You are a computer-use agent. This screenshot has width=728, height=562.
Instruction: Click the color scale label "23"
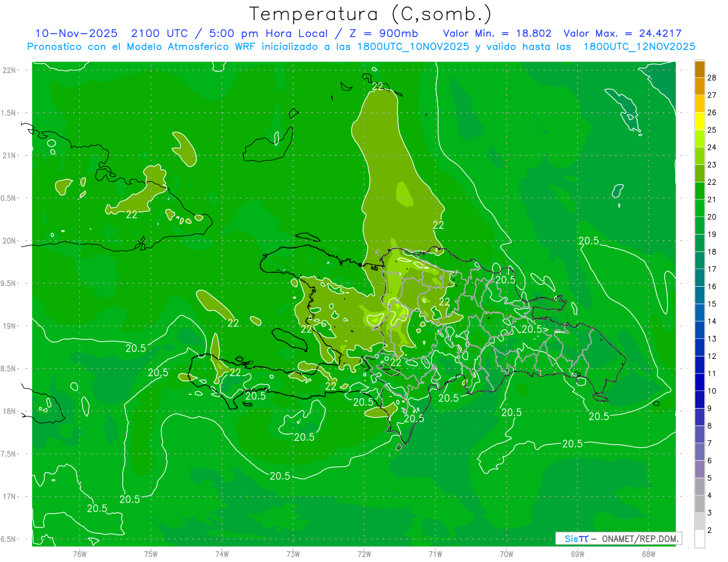coord(712,165)
